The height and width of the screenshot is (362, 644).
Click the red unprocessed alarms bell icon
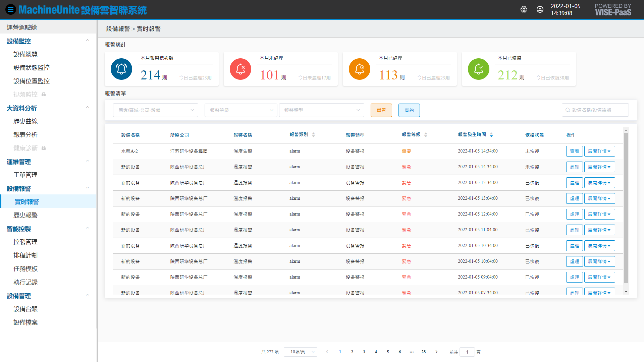240,69
